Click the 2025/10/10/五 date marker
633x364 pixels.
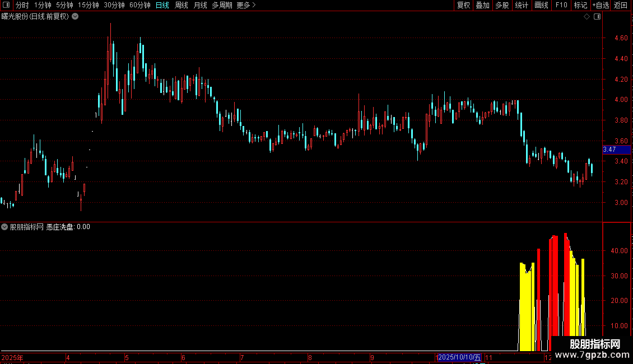(459, 357)
